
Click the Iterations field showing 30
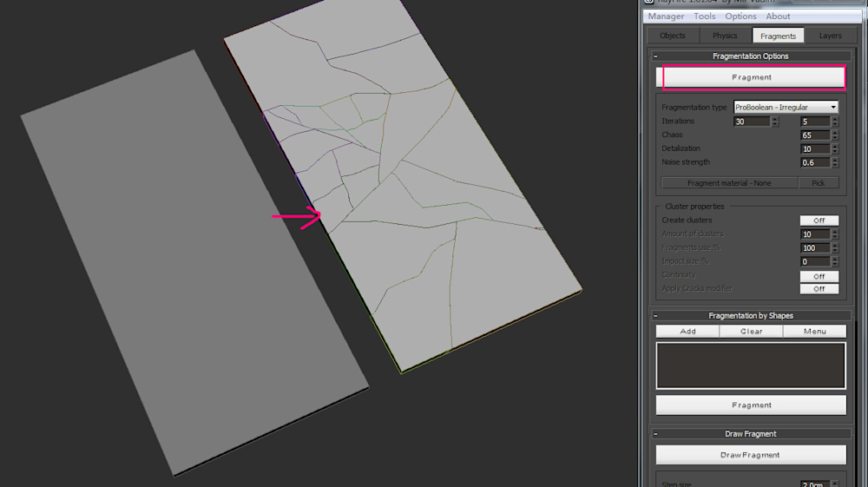pyautogui.click(x=752, y=122)
